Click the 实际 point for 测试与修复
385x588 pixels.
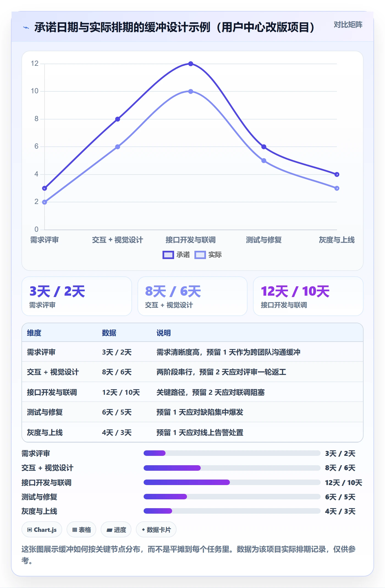(264, 160)
